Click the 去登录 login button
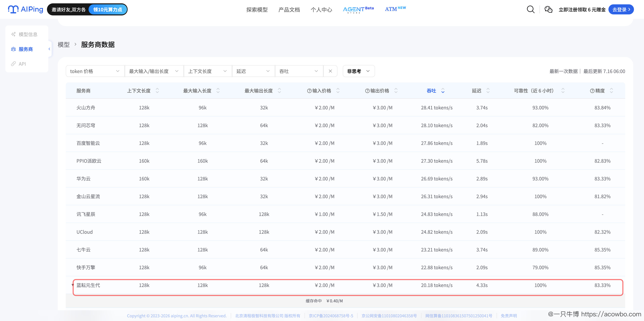 coord(621,10)
